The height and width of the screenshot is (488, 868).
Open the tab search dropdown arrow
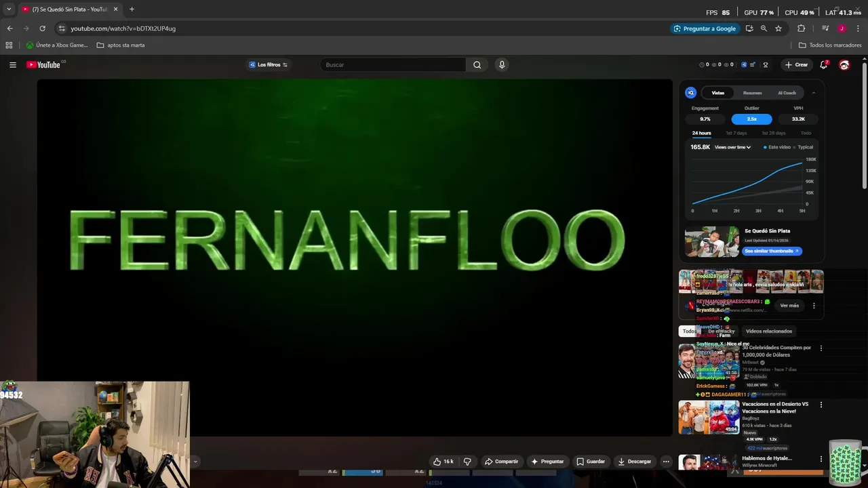(x=9, y=9)
